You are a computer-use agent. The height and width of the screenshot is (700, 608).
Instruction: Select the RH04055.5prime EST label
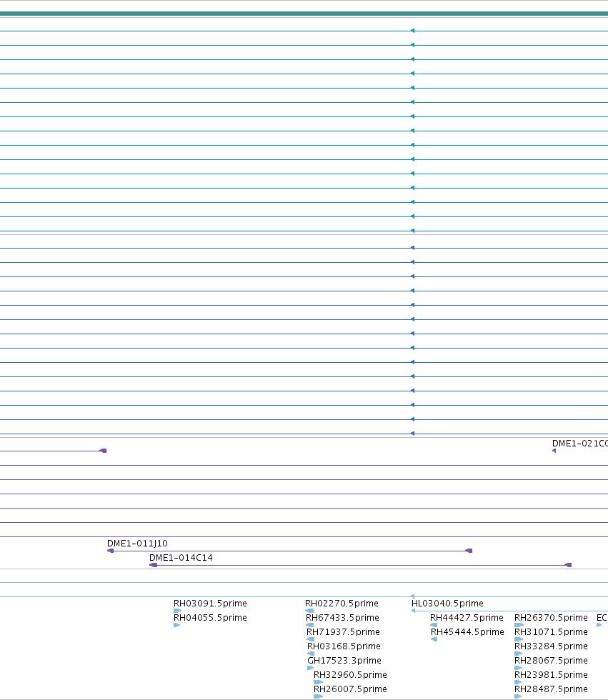pyautogui.click(x=210, y=617)
